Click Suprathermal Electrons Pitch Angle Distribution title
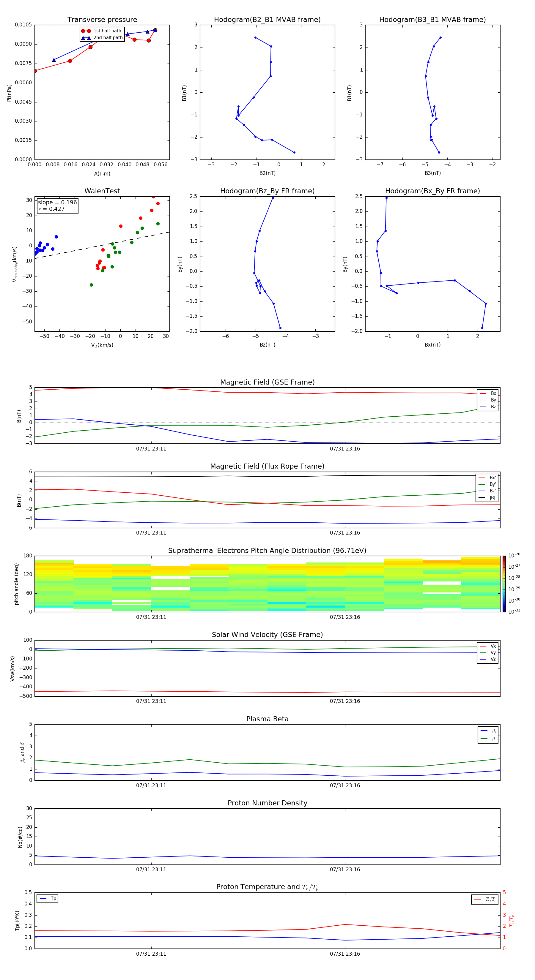 267,551
